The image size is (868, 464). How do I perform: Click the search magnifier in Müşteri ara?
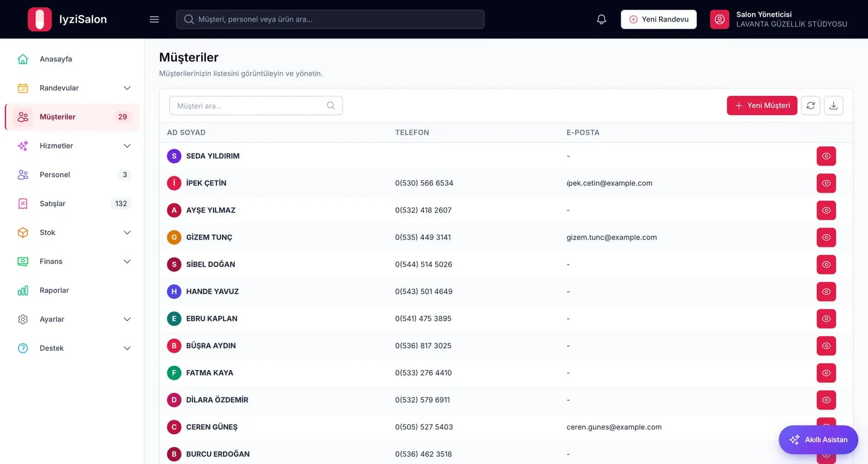pos(331,106)
